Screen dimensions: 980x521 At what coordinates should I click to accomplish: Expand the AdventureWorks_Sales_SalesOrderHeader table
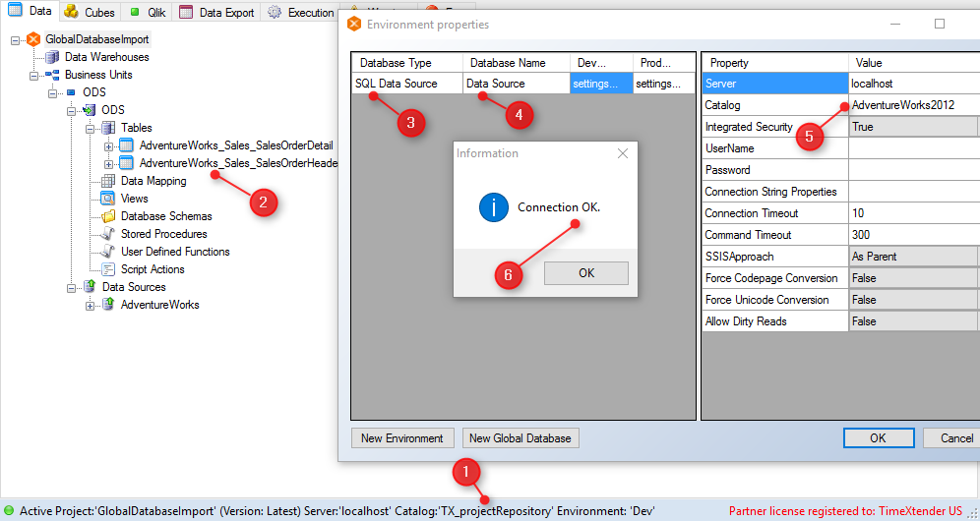pos(109,163)
